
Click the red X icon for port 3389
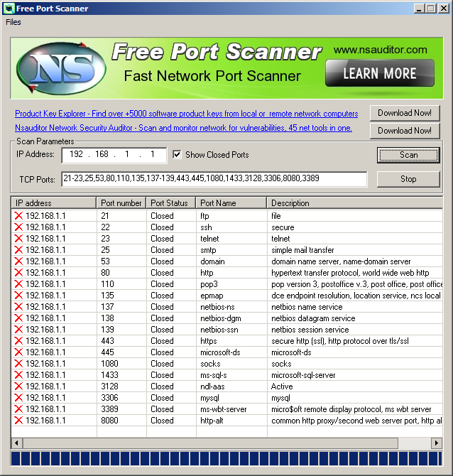(18, 409)
